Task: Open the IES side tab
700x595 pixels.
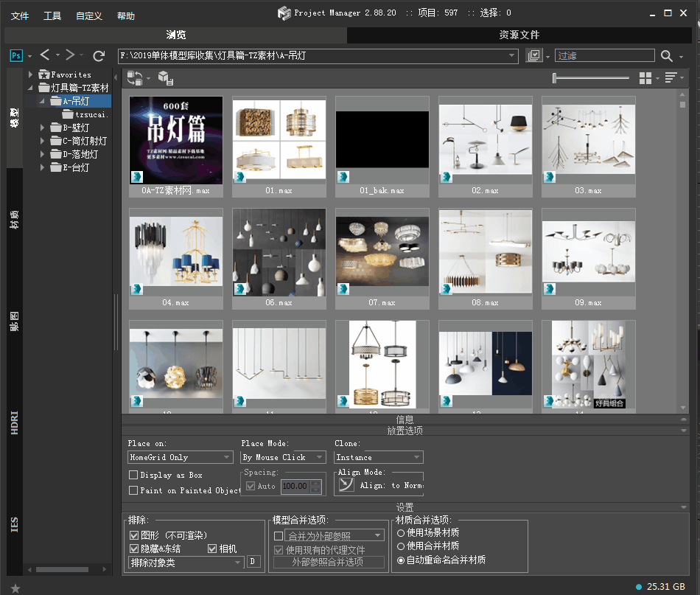Action: (15, 524)
